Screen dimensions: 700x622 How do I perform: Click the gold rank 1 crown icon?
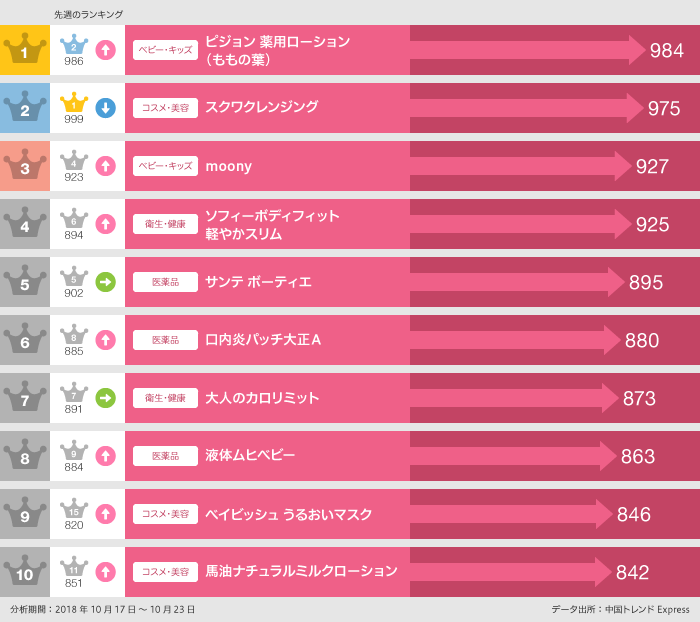click(x=25, y=50)
